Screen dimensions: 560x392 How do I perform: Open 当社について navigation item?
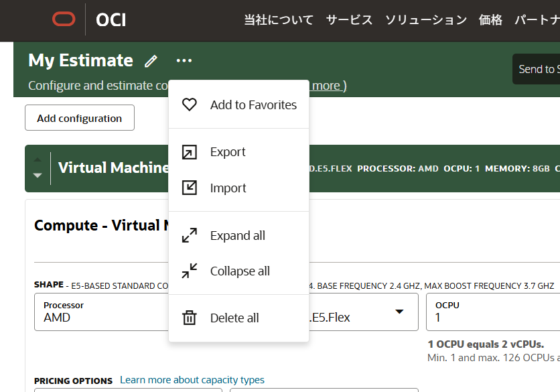pyautogui.click(x=279, y=19)
